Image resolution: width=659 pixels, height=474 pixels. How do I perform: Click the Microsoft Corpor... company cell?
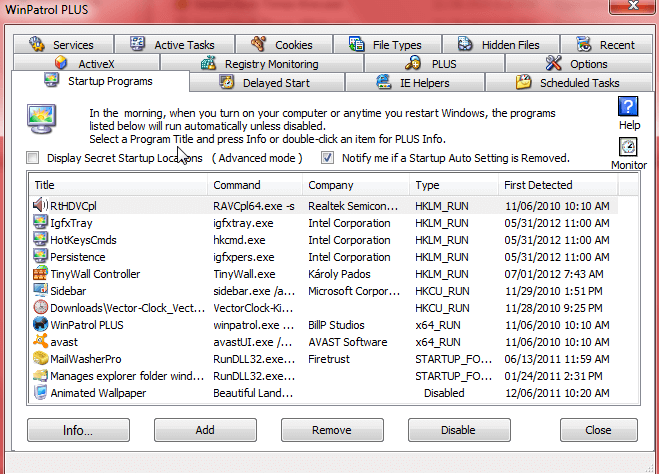click(354, 291)
